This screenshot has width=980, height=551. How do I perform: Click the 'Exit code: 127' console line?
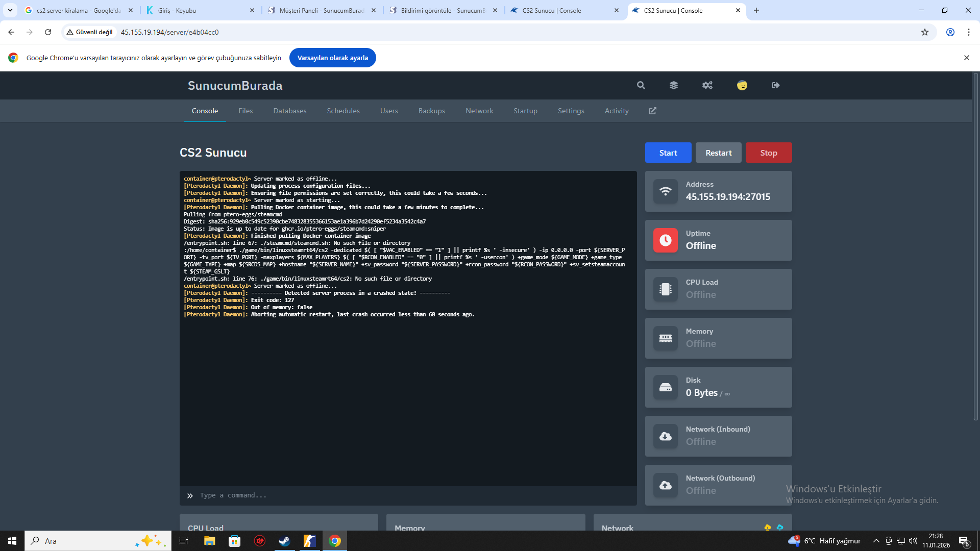[x=273, y=300]
